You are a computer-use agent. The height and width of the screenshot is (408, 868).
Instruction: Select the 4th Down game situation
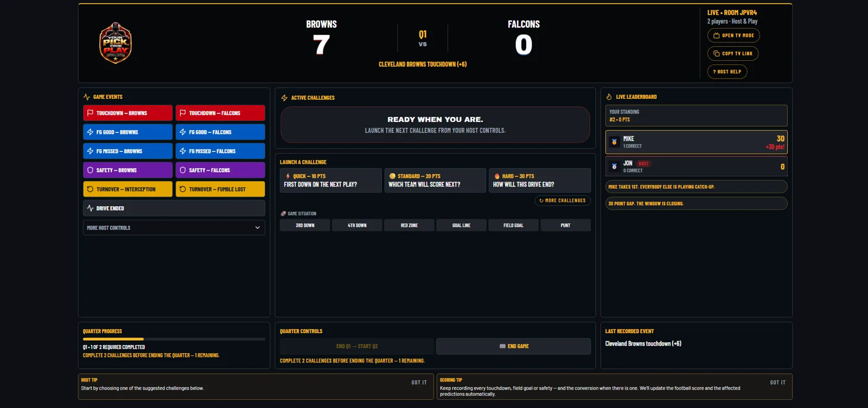357,225
